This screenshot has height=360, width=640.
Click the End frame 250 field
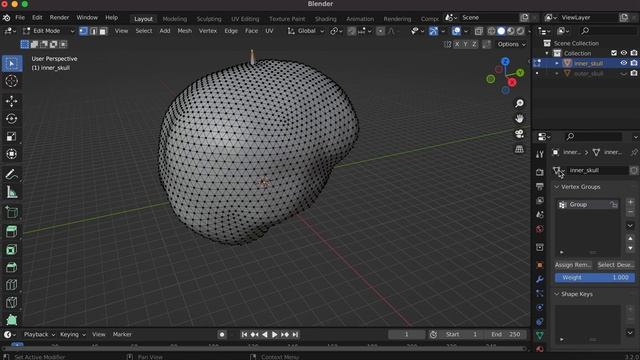pos(506,334)
